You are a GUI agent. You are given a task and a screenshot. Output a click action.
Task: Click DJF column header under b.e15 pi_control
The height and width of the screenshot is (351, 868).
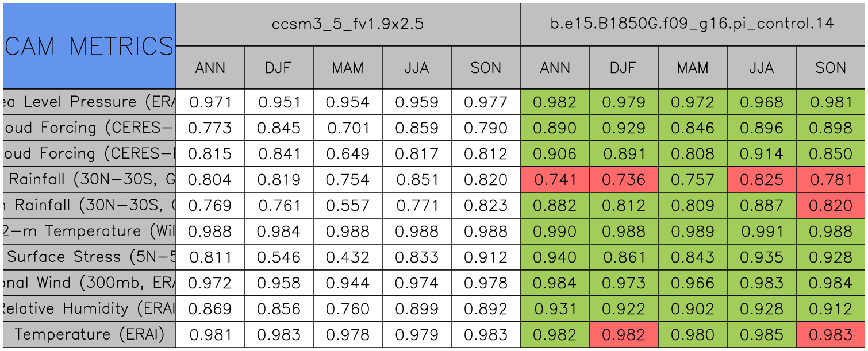pyautogui.click(x=624, y=68)
